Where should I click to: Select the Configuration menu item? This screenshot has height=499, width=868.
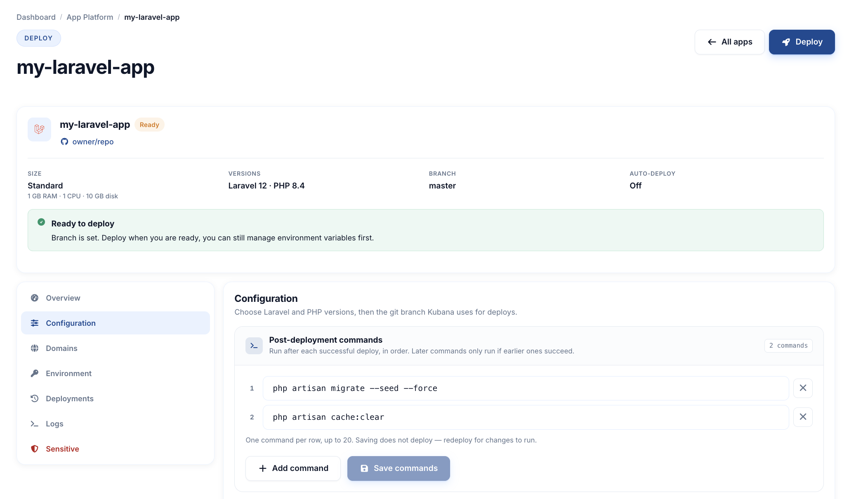116,323
